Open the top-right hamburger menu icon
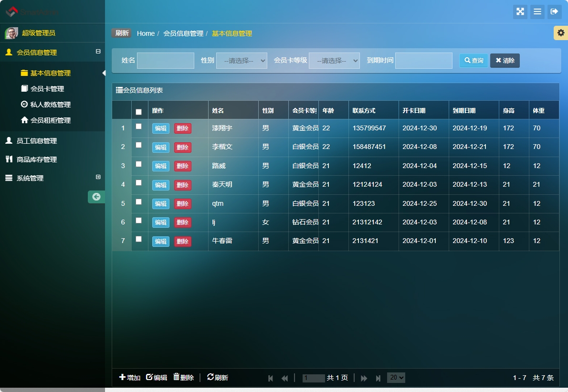The width and height of the screenshot is (568, 392). click(x=537, y=11)
